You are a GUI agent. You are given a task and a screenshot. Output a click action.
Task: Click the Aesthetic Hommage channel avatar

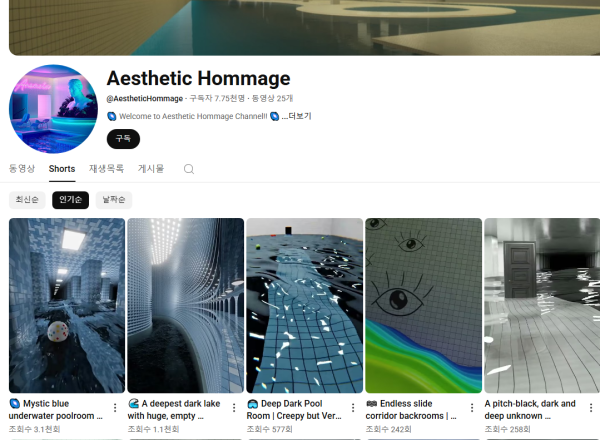point(53,109)
